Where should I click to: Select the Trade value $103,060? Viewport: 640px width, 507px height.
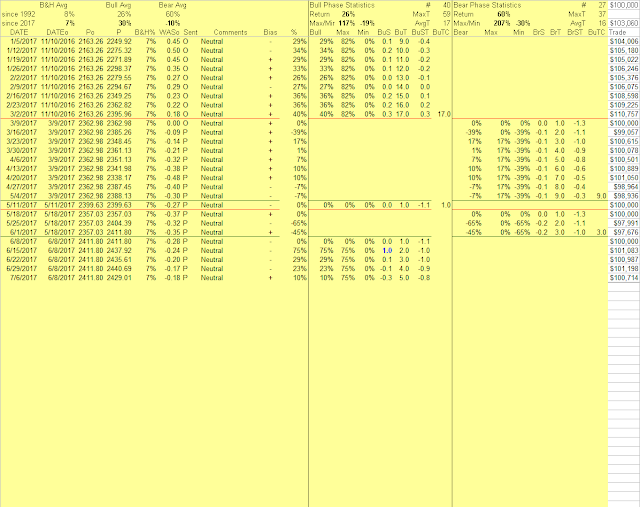[624, 23]
